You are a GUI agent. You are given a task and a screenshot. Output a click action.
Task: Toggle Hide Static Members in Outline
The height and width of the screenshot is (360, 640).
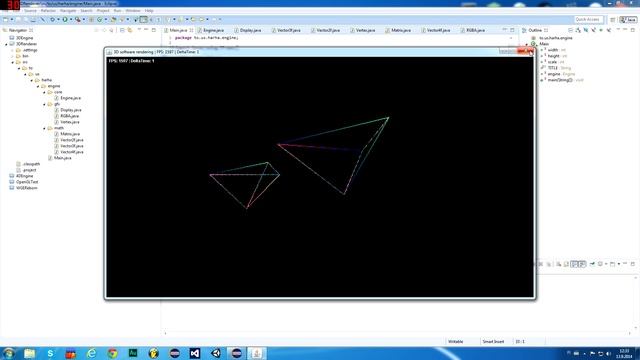(593, 30)
